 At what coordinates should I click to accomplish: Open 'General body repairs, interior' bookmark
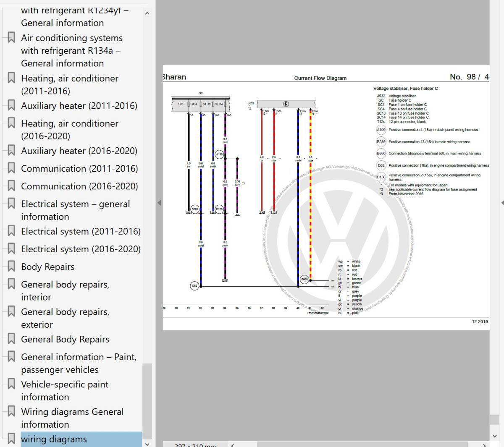click(x=65, y=291)
